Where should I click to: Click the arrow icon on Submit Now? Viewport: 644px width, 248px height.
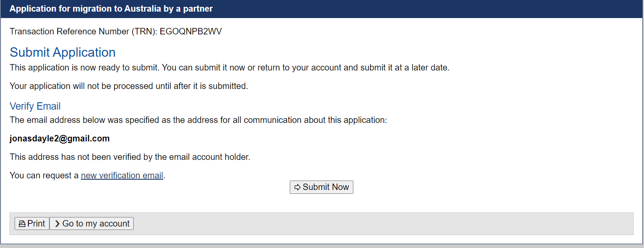pos(297,187)
